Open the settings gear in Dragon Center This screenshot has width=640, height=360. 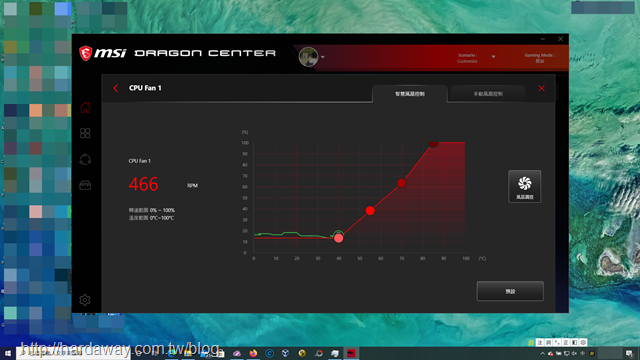[85, 300]
